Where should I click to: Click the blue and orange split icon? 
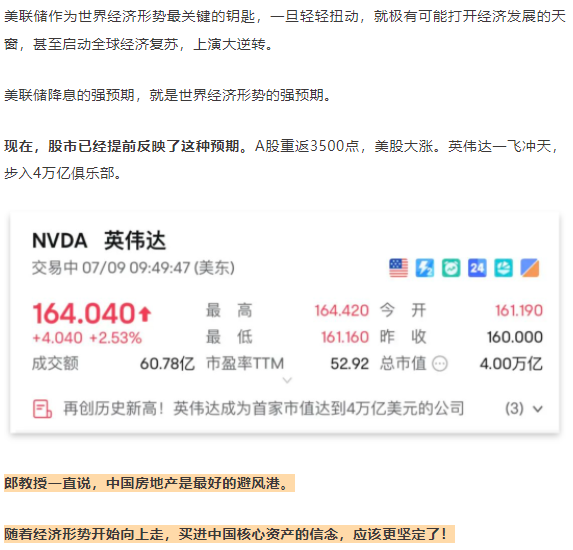(530, 268)
